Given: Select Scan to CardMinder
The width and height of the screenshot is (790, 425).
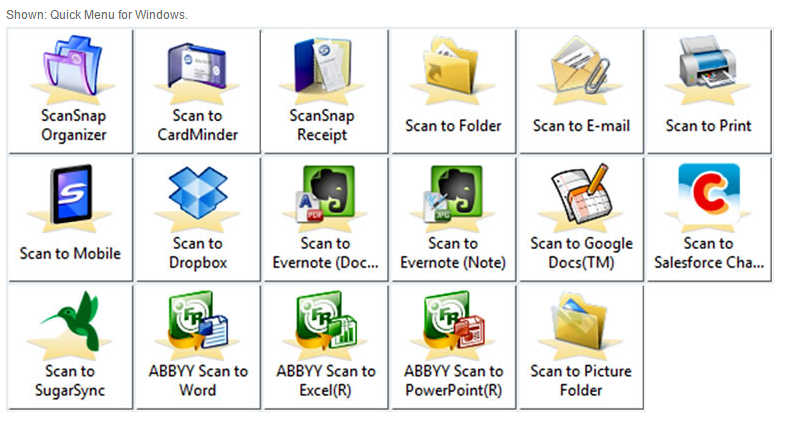Looking at the screenshot, I should [197, 91].
